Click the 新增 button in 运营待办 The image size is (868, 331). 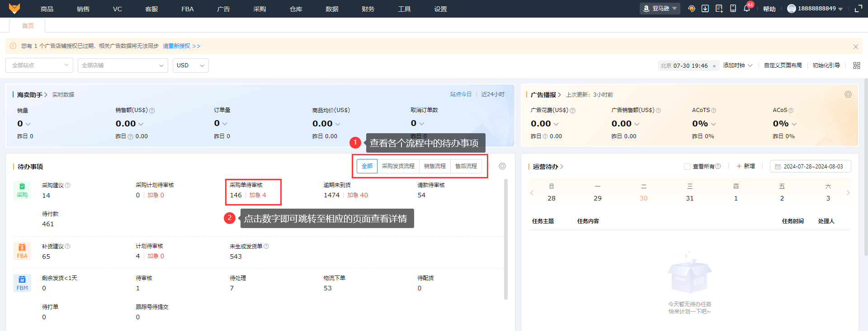[x=745, y=166]
